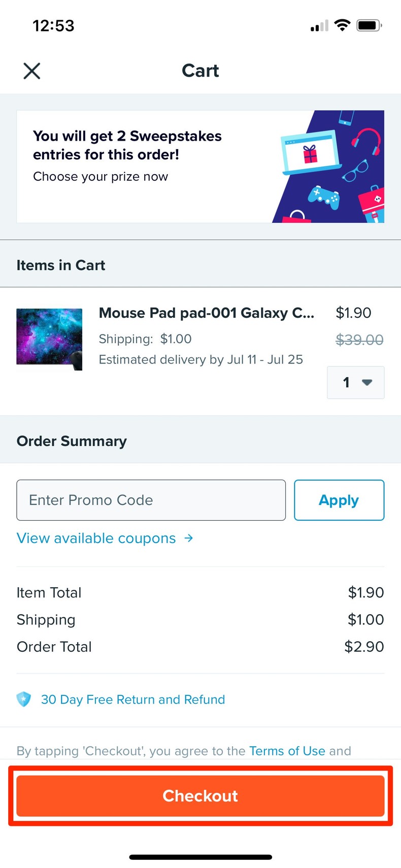Click inside the Enter Promo Code field
401x868 pixels.
point(151,500)
